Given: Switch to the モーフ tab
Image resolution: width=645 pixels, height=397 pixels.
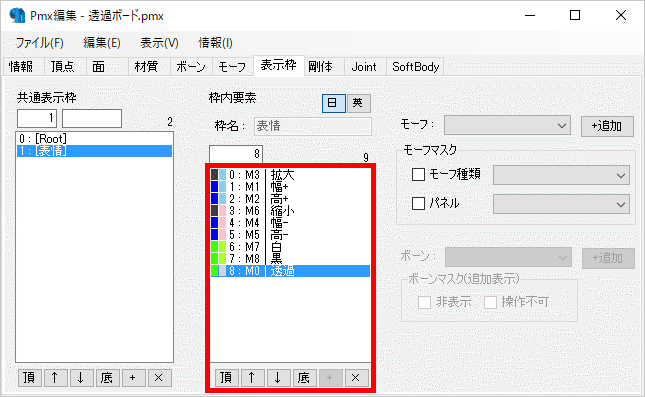Looking at the screenshot, I should pyautogui.click(x=232, y=67).
